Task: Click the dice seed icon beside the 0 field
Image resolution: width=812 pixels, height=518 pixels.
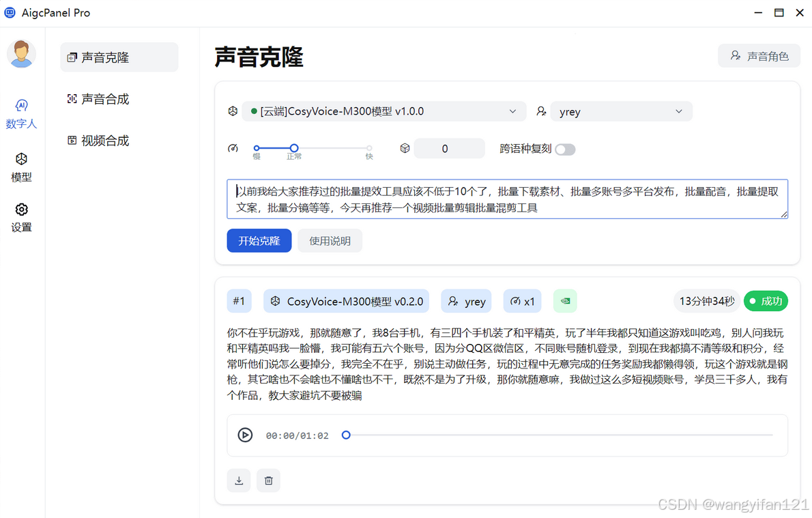Action: 405,149
